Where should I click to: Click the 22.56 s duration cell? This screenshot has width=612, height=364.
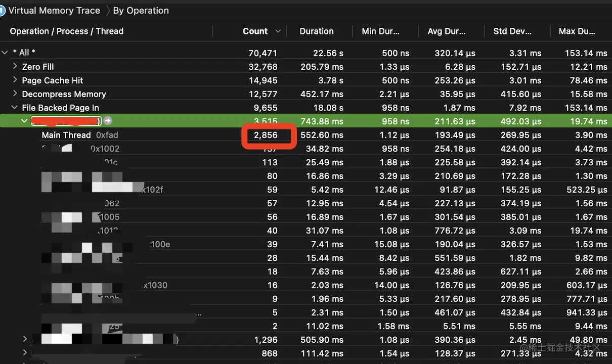click(328, 53)
